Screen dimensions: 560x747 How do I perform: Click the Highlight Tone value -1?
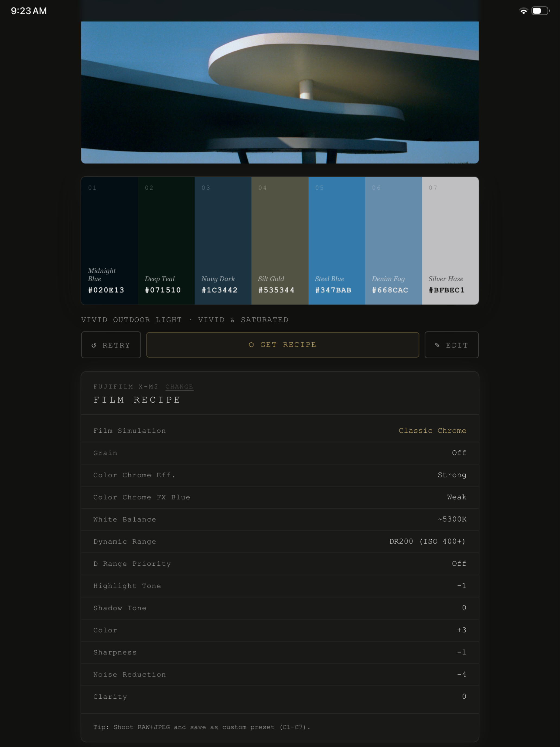pos(462,586)
